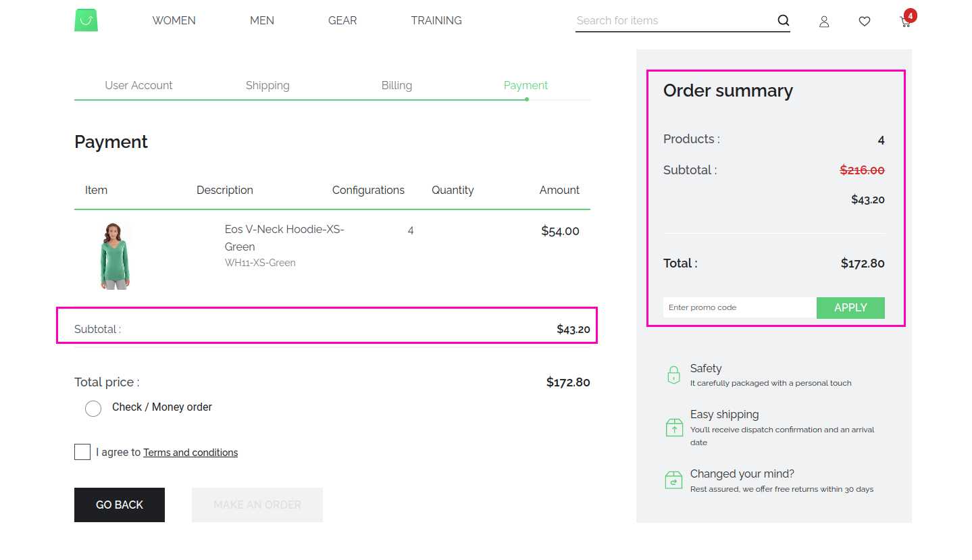Click the search magnifier icon

[x=783, y=20]
